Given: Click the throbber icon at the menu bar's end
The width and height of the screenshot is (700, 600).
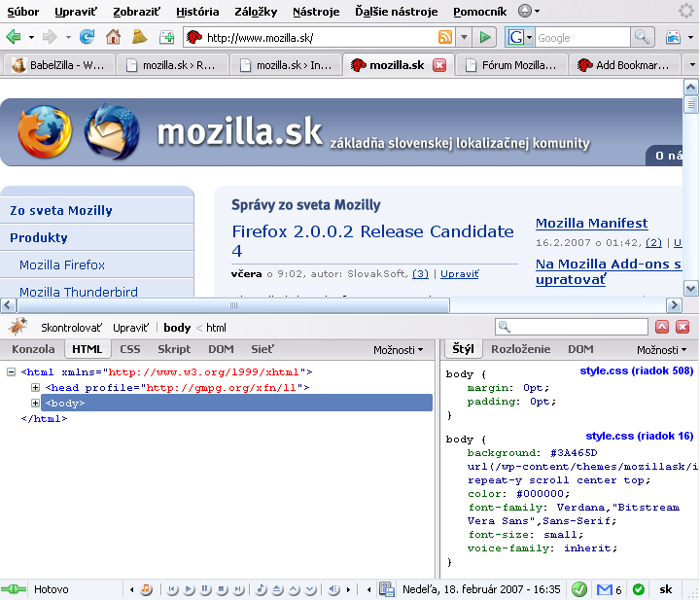Looking at the screenshot, I should coord(686,11).
